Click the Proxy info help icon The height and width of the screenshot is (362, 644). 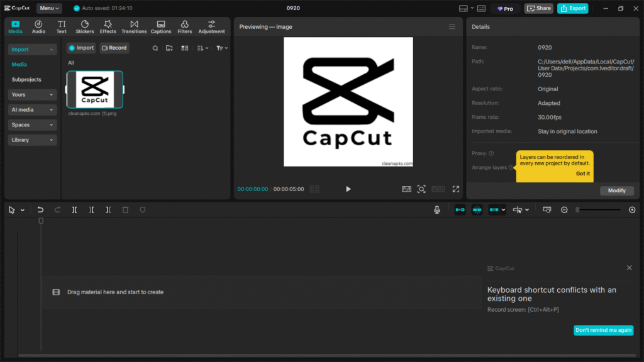[491, 153]
